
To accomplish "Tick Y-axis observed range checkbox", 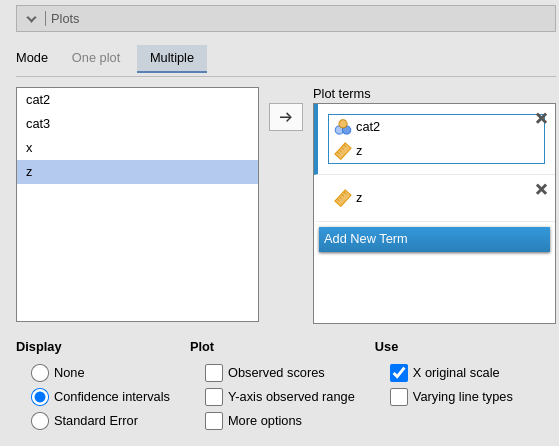I will click(214, 397).
